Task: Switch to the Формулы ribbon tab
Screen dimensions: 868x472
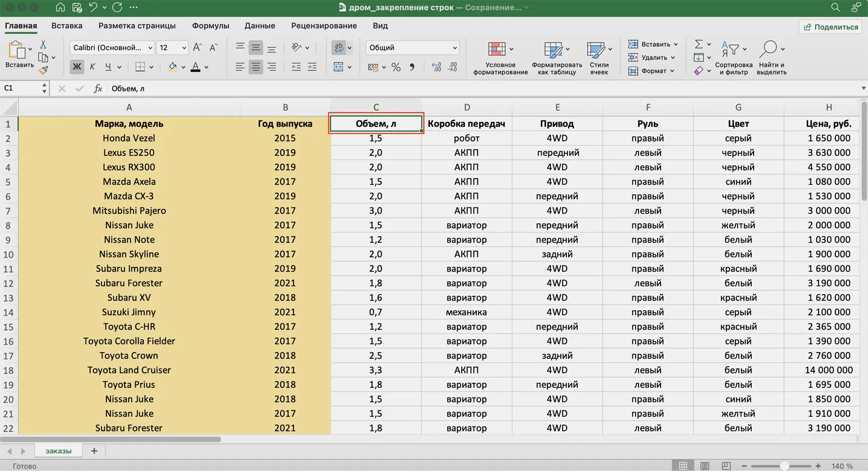Action: click(210, 26)
